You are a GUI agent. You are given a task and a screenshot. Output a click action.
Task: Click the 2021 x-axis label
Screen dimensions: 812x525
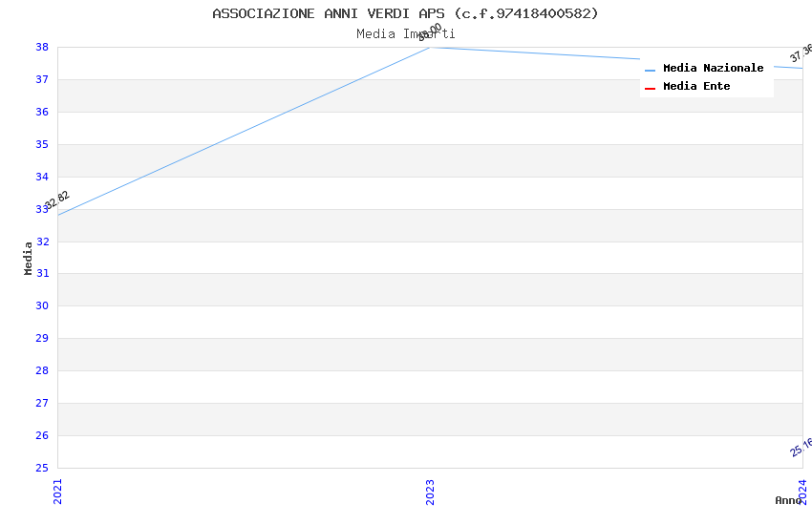tap(57, 492)
